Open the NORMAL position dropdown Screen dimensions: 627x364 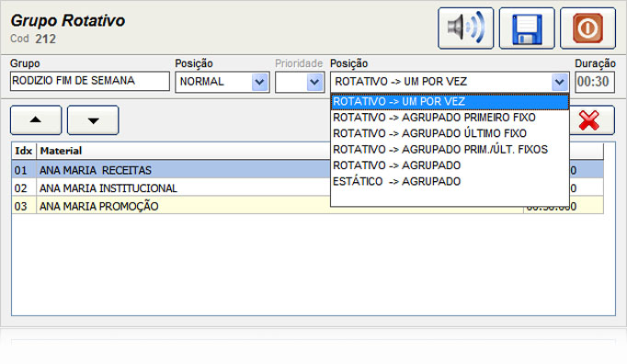coord(259,83)
